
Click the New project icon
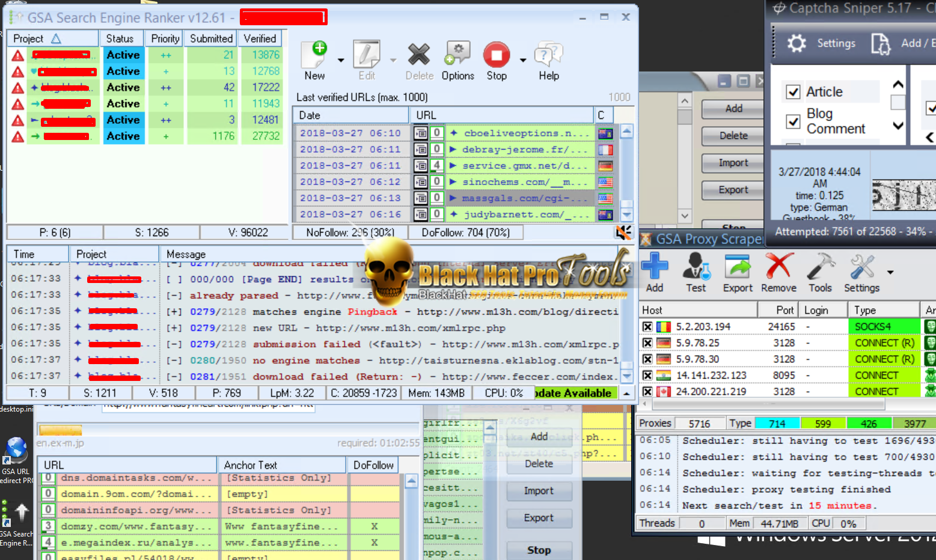314,55
